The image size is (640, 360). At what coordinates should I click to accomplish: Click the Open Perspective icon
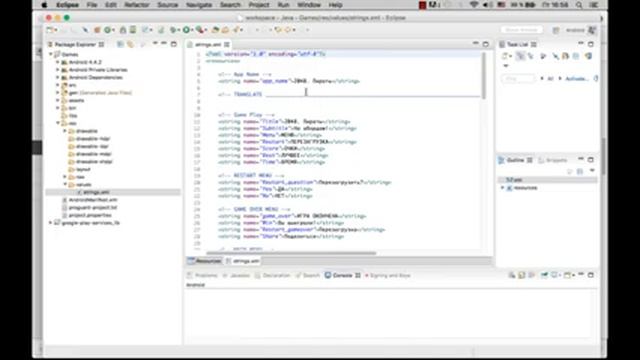click(556, 30)
